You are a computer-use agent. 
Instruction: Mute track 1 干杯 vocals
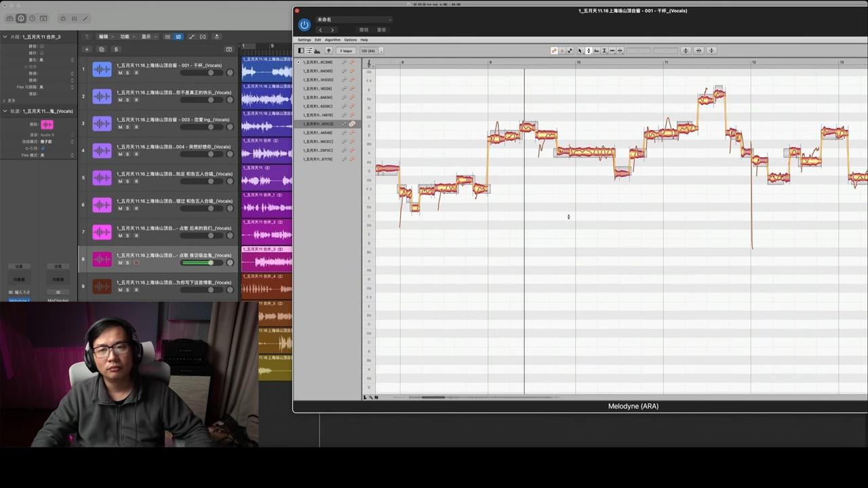click(x=120, y=73)
